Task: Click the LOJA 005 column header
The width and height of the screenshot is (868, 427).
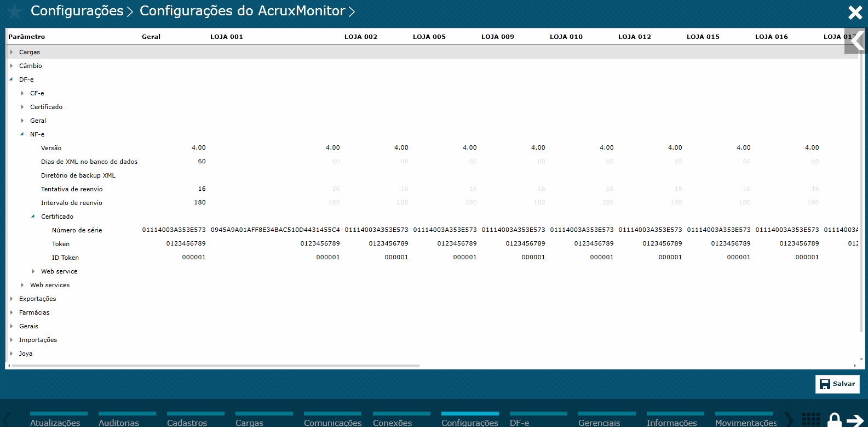Action: coord(429,37)
